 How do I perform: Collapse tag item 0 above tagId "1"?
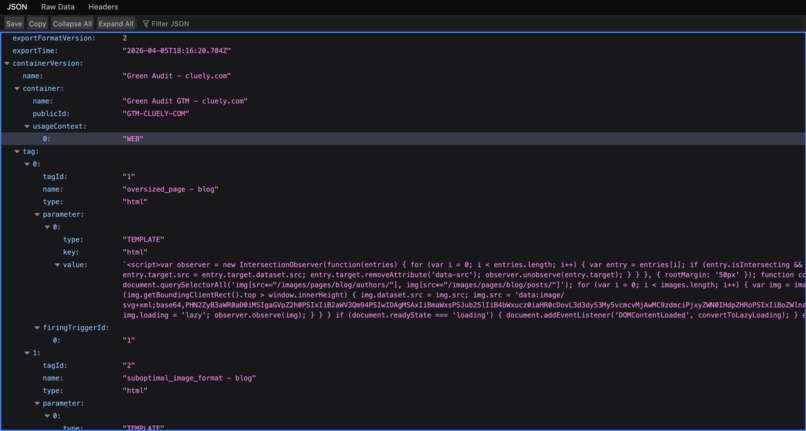pos(27,164)
